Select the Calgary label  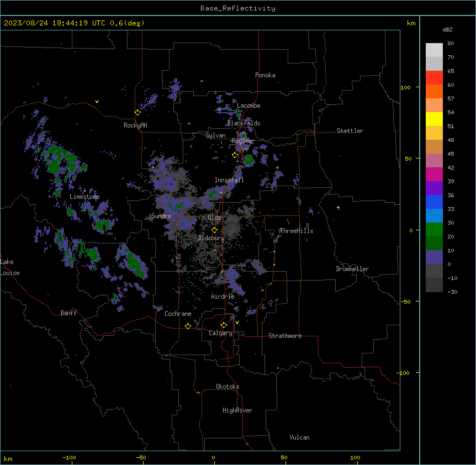[x=220, y=333]
